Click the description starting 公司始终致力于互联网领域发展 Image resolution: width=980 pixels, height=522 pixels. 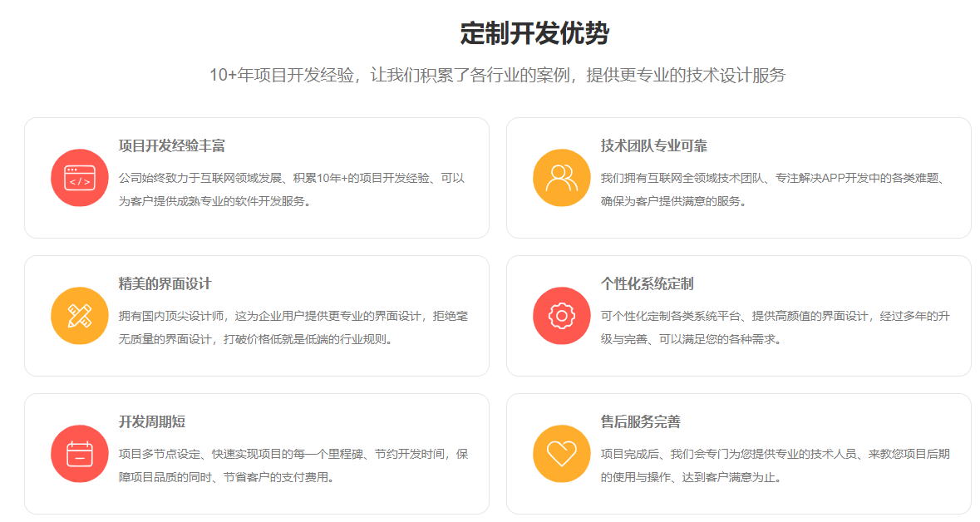(x=292, y=190)
